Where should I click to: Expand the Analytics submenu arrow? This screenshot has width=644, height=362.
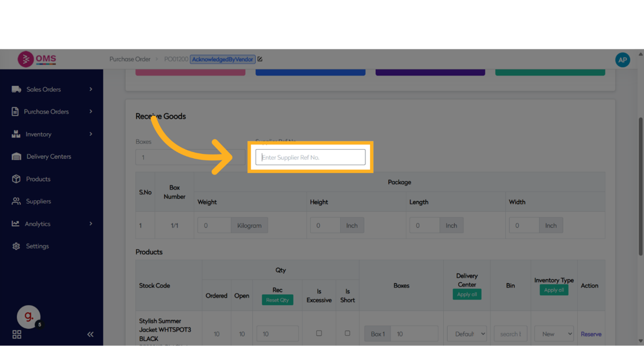(91, 223)
